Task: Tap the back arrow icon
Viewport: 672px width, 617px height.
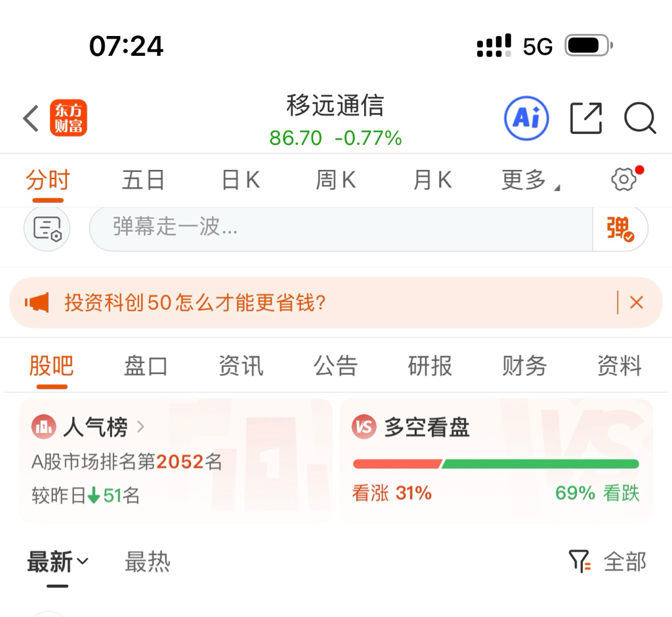Action: point(31,119)
